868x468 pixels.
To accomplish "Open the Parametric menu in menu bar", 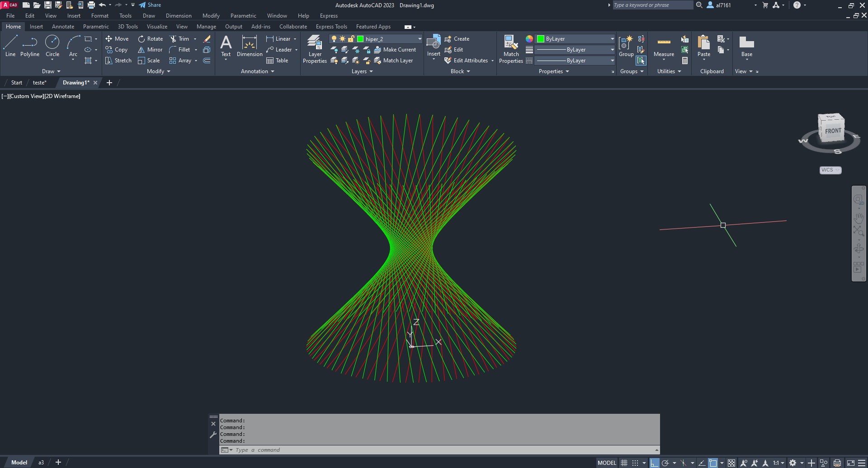I will (x=243, y=16).
